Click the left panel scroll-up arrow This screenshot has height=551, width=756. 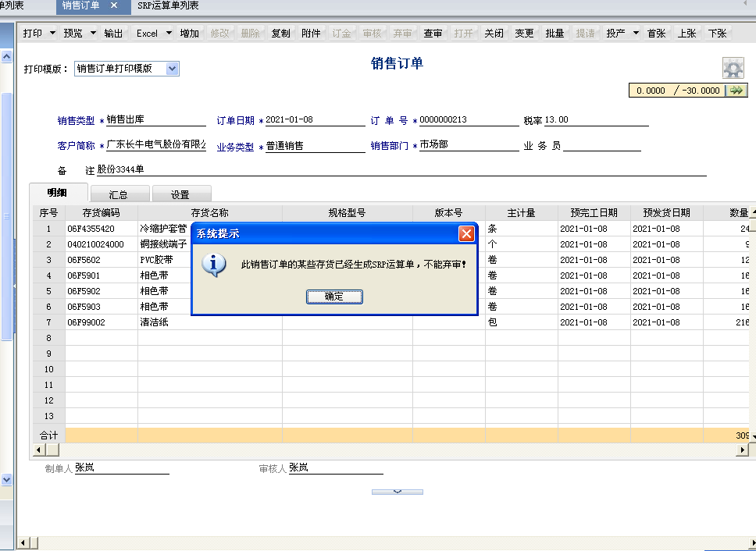pyautogui.click(x=6, y=56)
